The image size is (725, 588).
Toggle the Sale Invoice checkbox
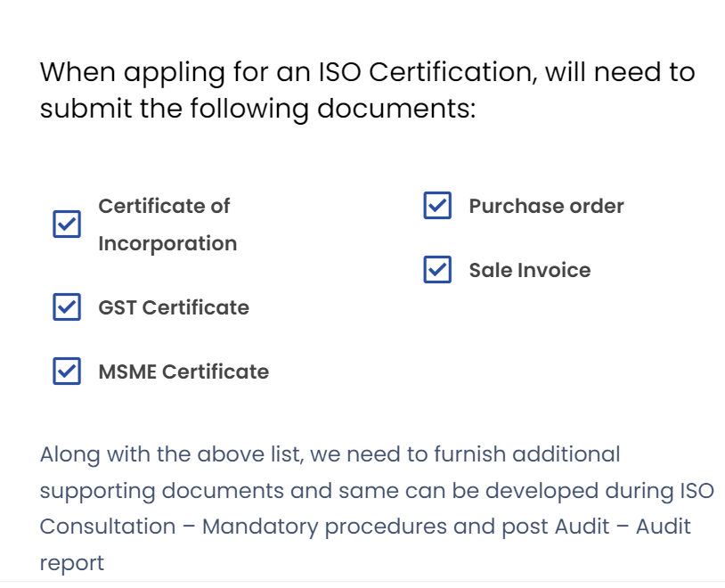click(437, 270)
